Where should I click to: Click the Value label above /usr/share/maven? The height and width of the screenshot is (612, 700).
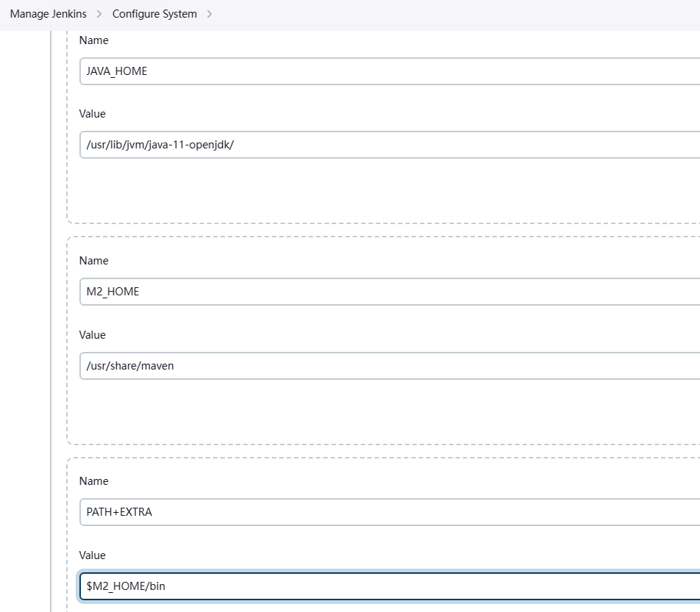click(x=93, y=334)
